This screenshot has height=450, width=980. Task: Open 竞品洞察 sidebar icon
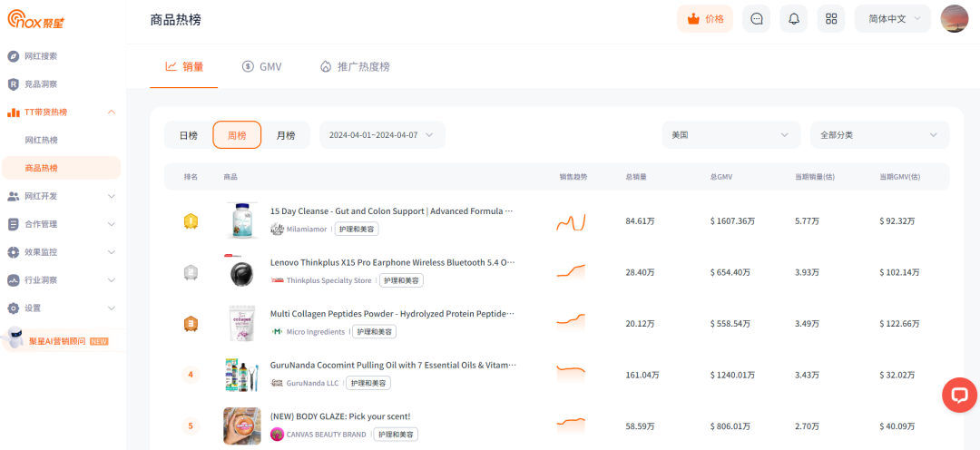point(13,84)
